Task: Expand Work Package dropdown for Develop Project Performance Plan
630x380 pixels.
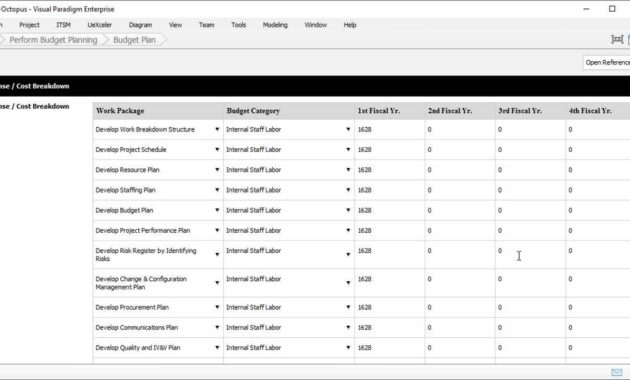Action: click(x=217, y=230)
